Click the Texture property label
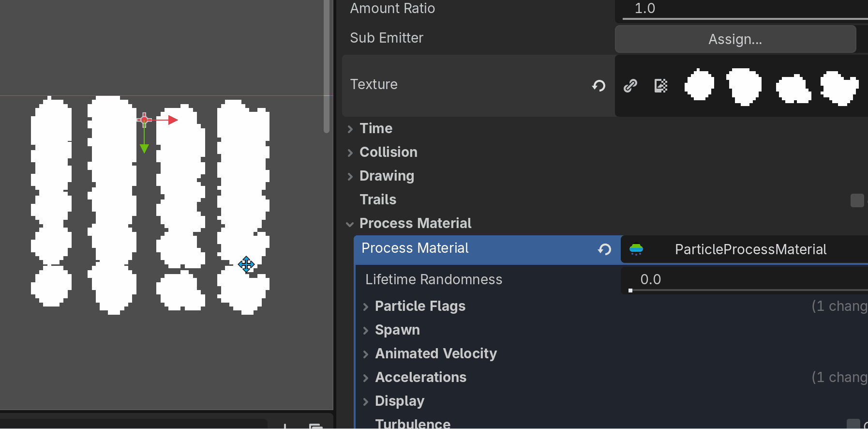Screen dimensions: 868x429 [374, 84]
